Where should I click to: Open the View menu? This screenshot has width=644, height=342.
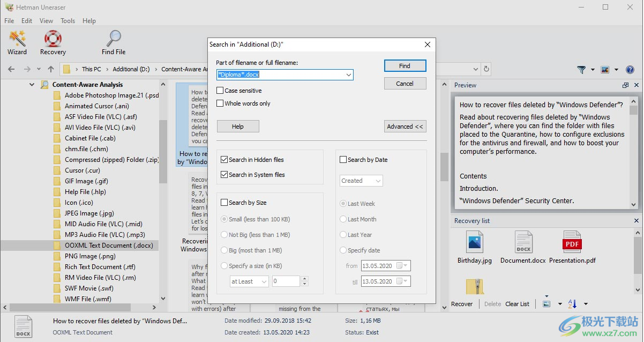[46, 21]
